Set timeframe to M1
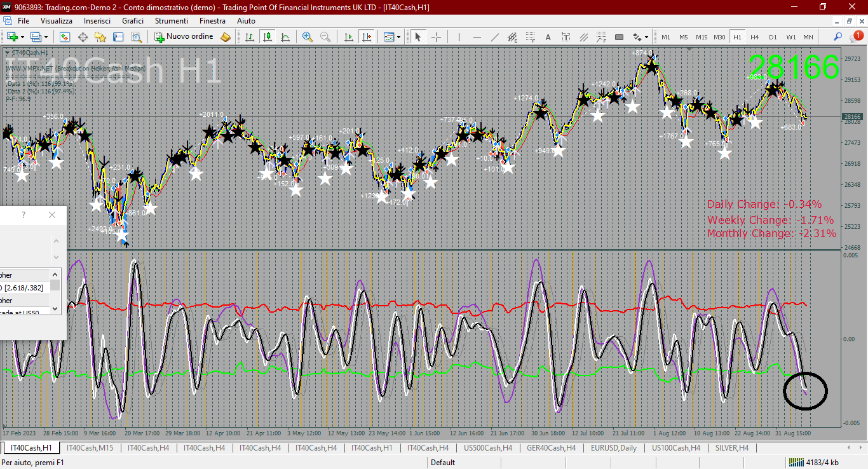Image resolution: width=868 pixels, height=469 pixels. coord(666,37)
